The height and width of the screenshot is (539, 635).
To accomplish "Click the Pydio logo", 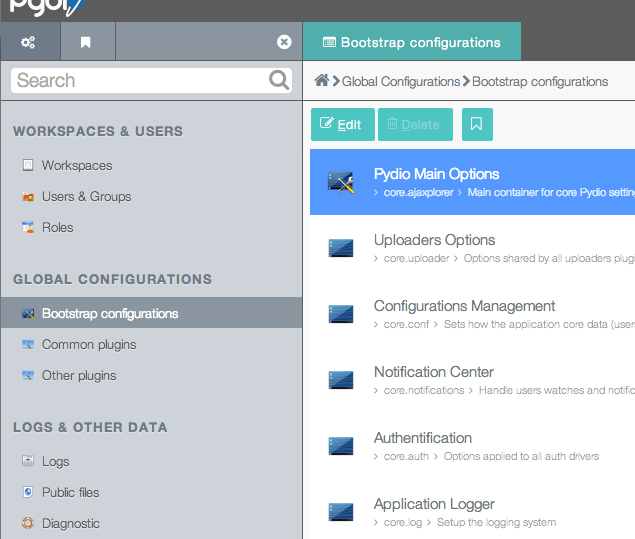I will (x=46, y=7).
